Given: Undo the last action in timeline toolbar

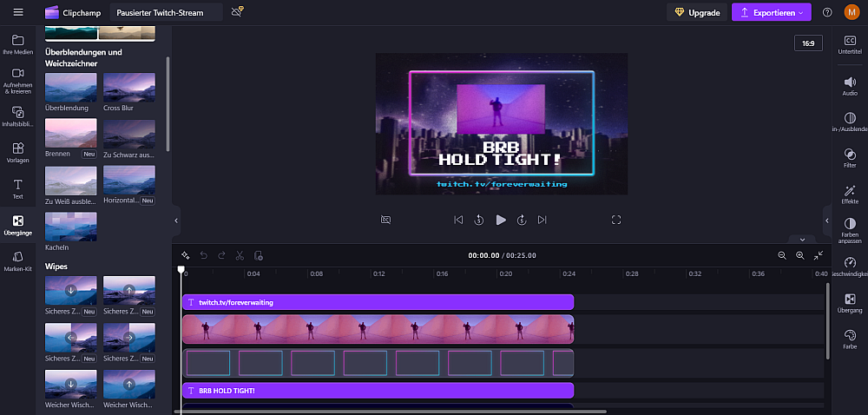Looking at the screenshot, I should pos(204,255).
